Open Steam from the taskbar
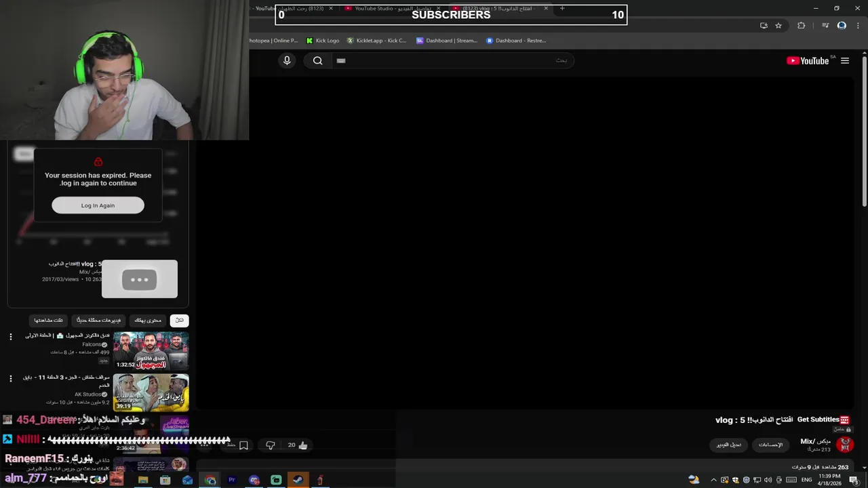Screen dimensions: 868x488 [298, 480]
